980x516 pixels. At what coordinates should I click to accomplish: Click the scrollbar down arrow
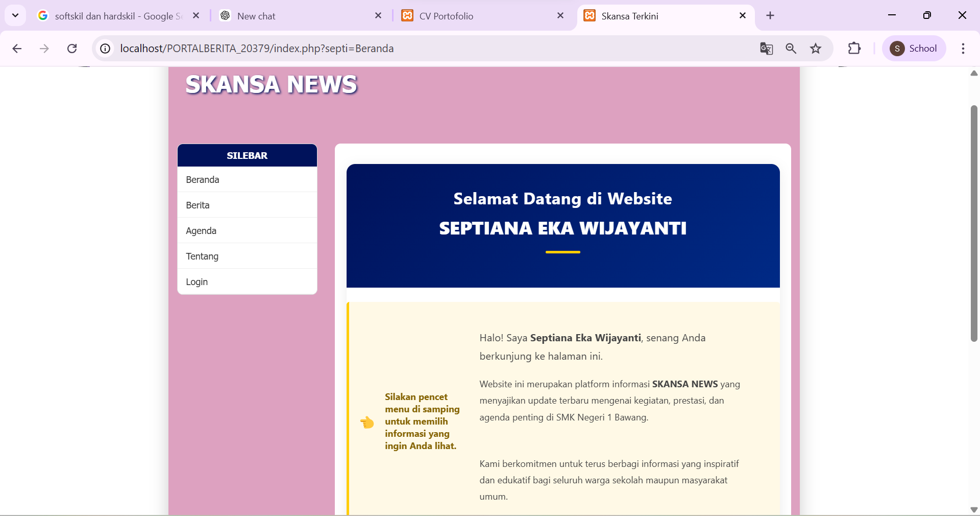point(974,509)
